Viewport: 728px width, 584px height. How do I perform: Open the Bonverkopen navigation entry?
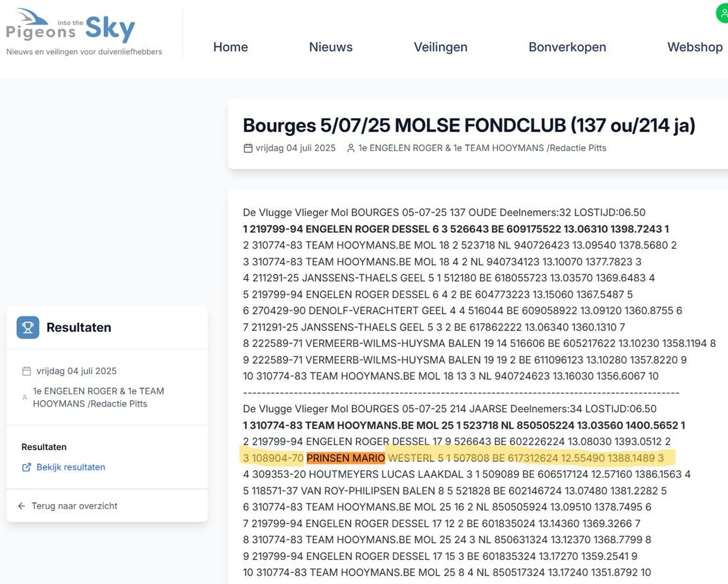click(567, 47)
